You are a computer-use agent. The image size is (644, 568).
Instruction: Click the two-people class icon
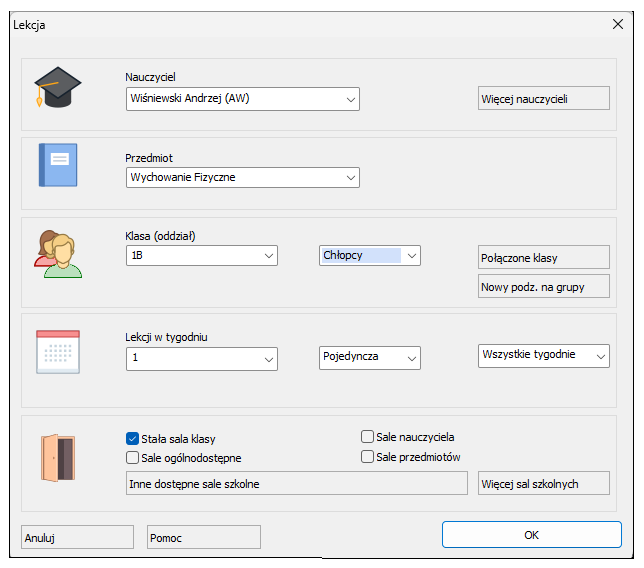pyautogui.click(x=58, y=254)
